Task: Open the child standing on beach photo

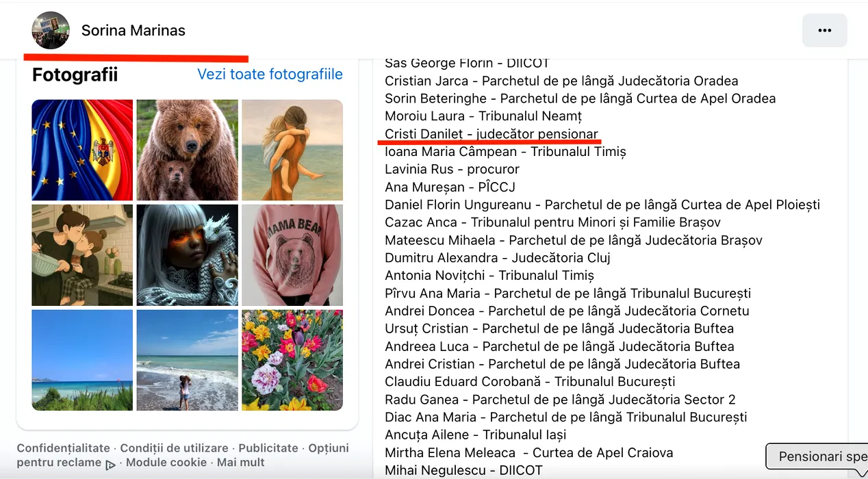Action: (x=188, y=360)
